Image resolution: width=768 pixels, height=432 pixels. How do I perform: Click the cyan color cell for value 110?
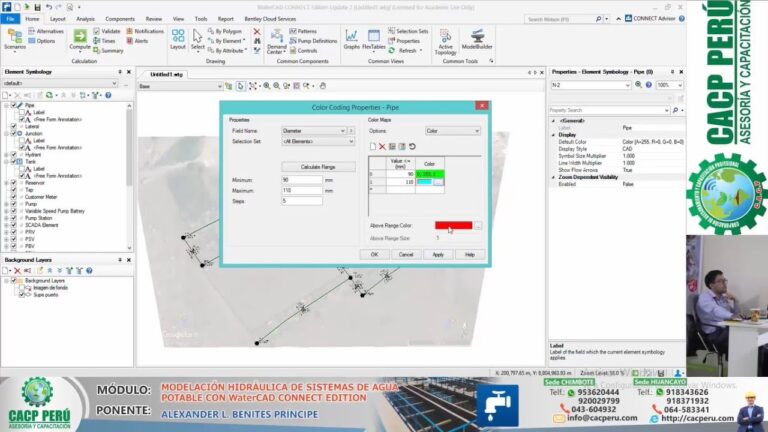(424, 182)
